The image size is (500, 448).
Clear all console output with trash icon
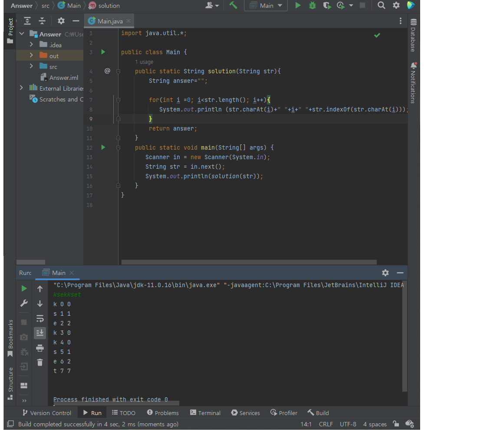40,362
